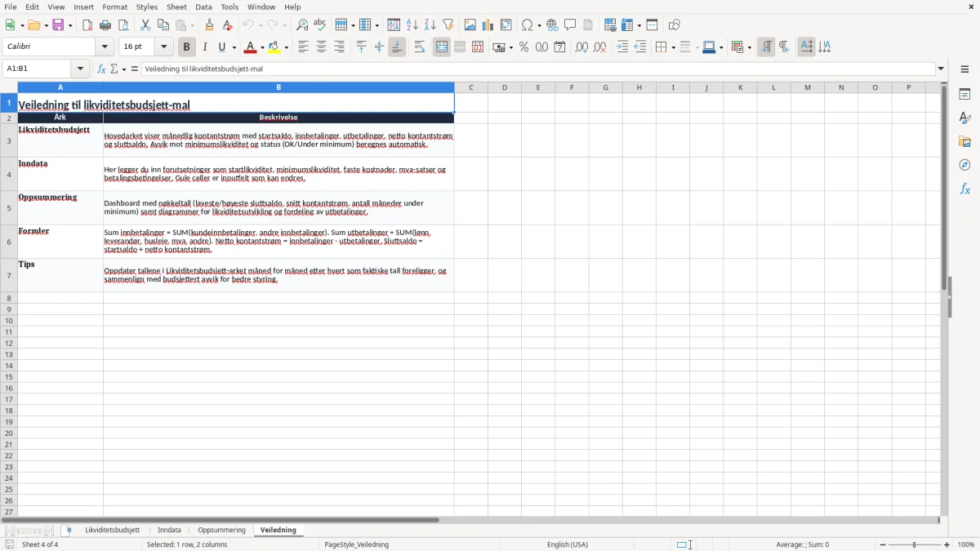
Task: Click Add Decimal Place icon
Action: pos(581,47)
